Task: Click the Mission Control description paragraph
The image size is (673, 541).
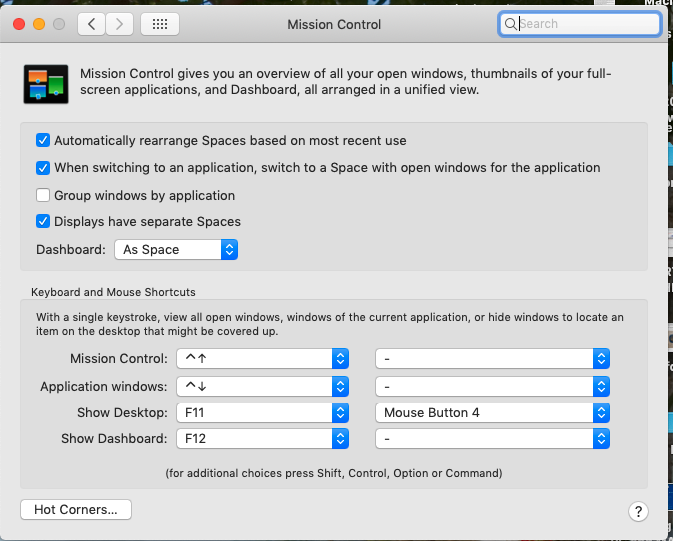Action: 346,82
